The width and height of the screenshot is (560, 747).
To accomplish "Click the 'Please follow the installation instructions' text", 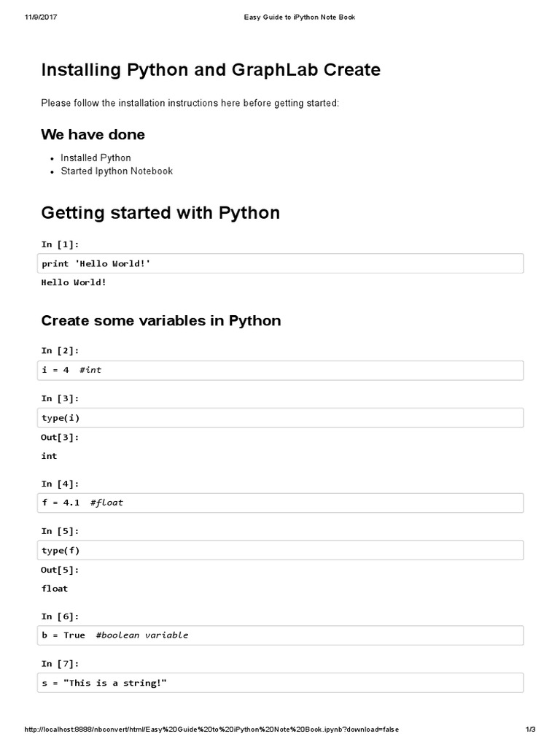I will [190, 104].
